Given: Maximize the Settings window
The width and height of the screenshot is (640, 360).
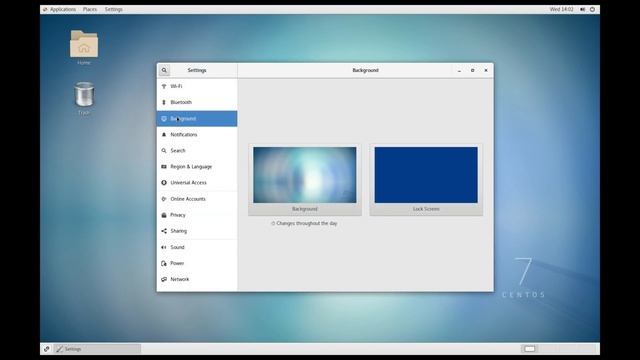Looking at the screenshot, I should [473, 71].
